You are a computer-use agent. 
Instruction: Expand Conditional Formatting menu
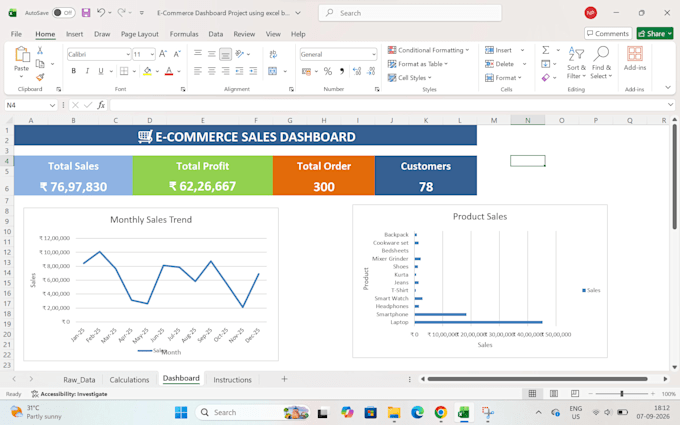pos(428,50)
